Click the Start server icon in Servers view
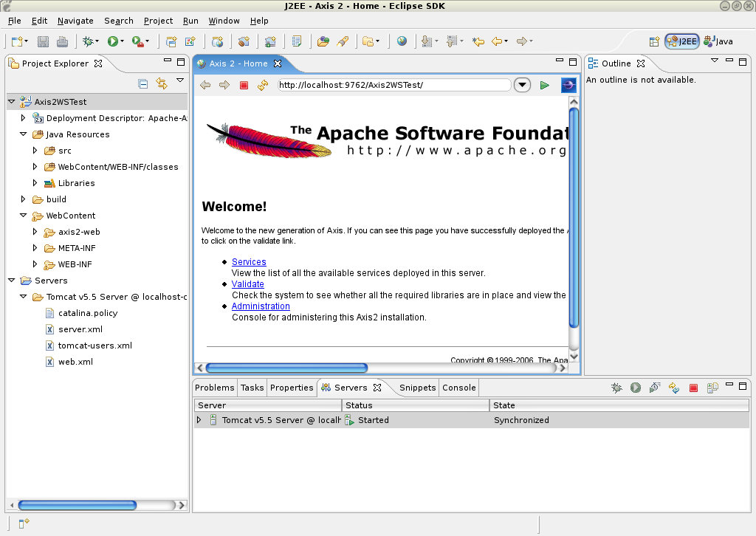Screen dimensions: 756x536 636,388
